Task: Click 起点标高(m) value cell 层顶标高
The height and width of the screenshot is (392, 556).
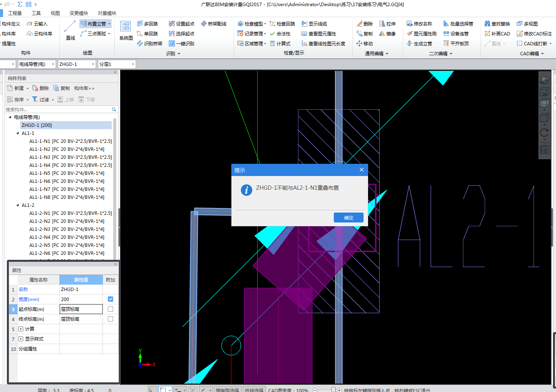Action: tap(81, 309)
